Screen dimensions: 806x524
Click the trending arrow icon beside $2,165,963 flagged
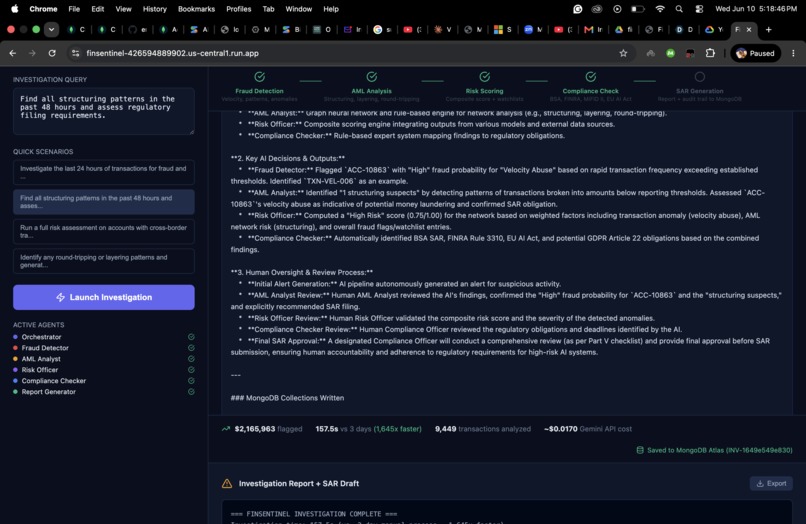pos(226,428)
